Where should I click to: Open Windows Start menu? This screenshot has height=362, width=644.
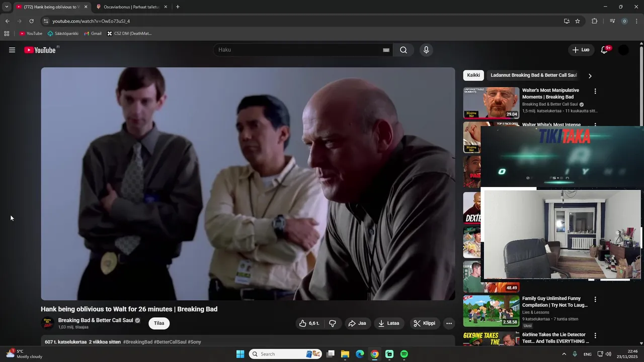coord(240,354)
